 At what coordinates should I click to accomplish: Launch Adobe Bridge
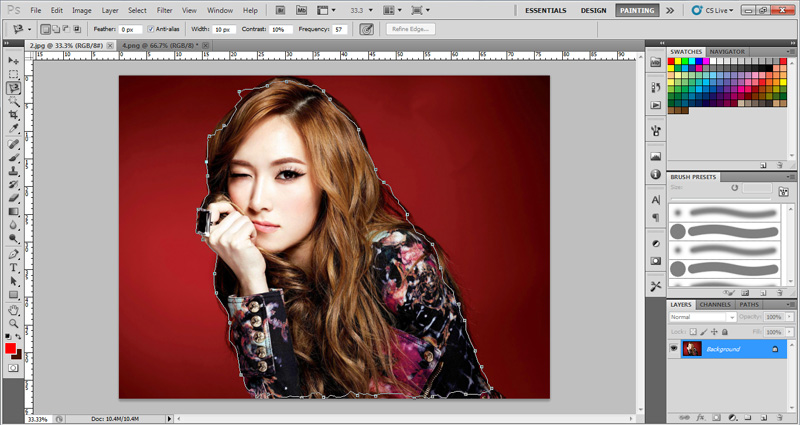click(280, 10)
